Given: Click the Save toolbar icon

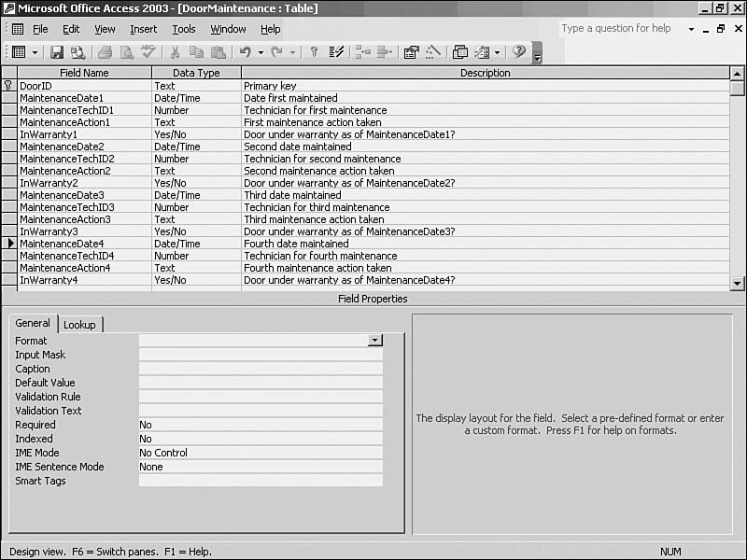Looking at the screenshot, I should 57,52.
